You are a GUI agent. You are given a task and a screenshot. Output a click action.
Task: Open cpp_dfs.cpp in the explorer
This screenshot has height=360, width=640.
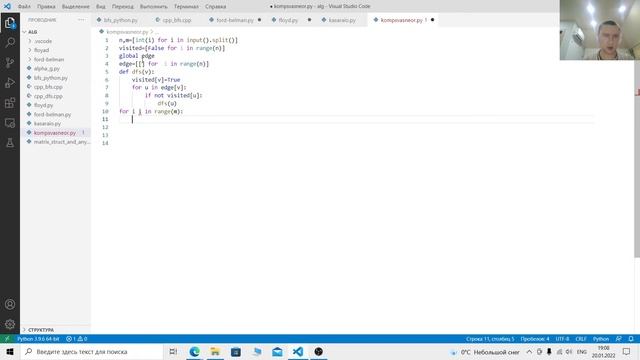48,96
